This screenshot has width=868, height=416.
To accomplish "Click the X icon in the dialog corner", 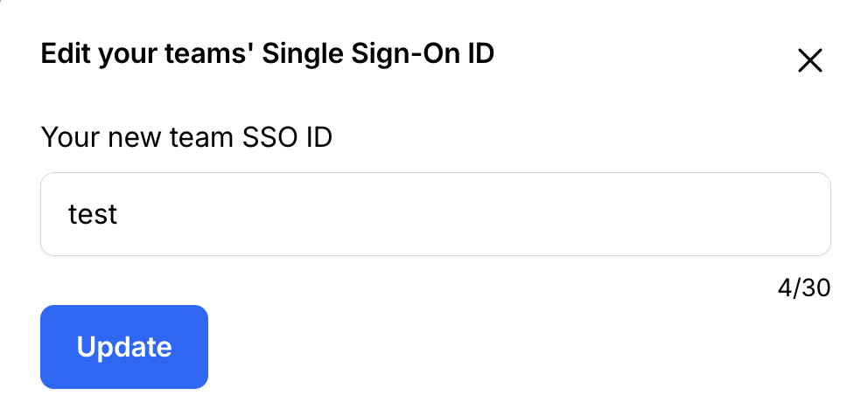I will 810,60.
